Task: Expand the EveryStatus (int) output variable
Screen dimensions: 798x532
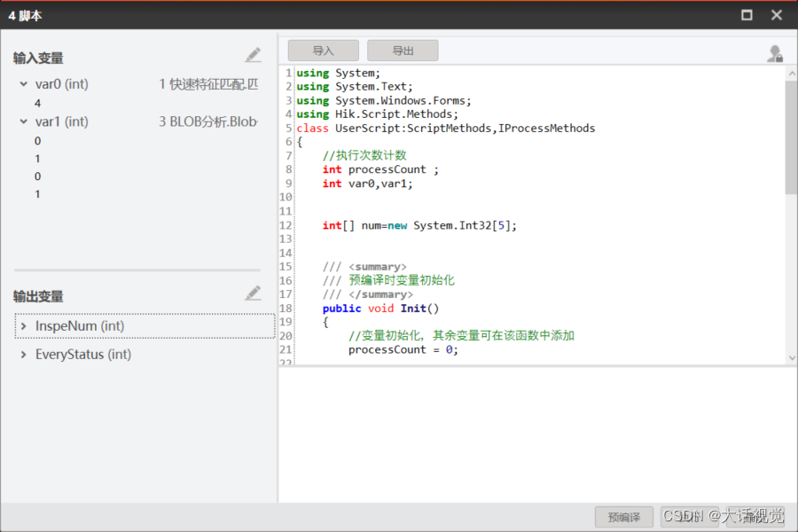Action: click(23, 355)
